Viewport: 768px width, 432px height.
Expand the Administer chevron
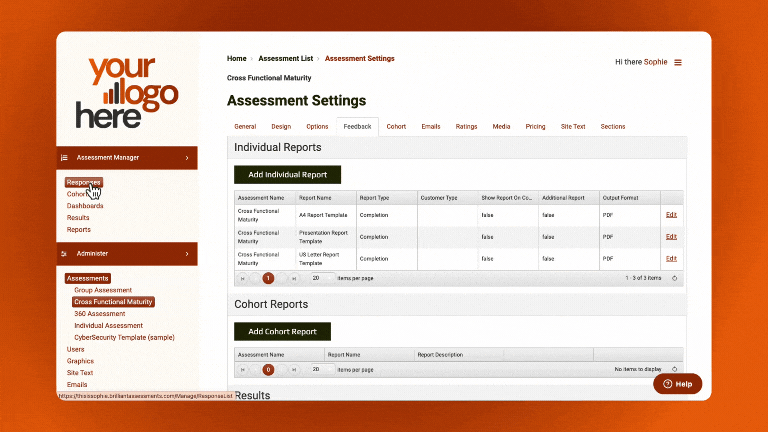pyautogui.click(x=187, y=254)
